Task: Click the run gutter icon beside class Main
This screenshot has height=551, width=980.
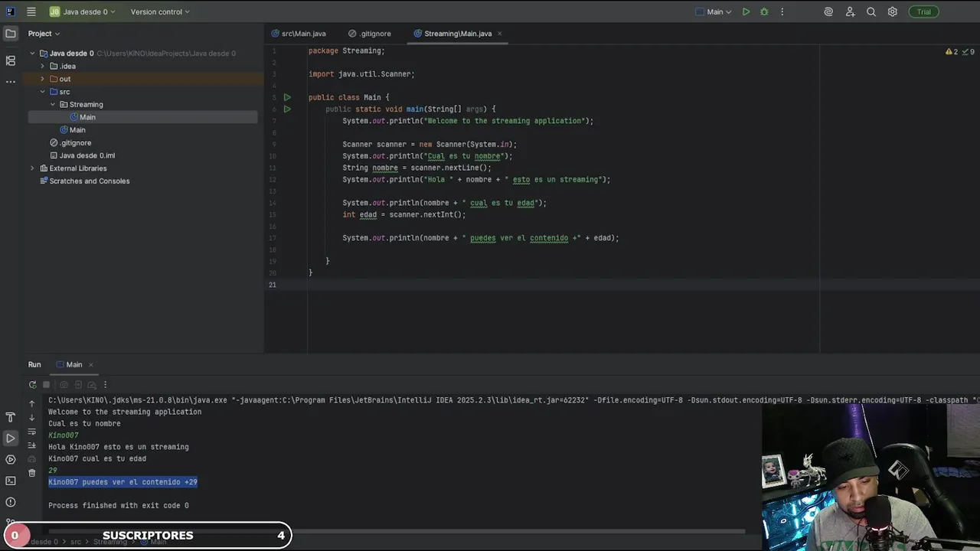Action: point(287,97)
